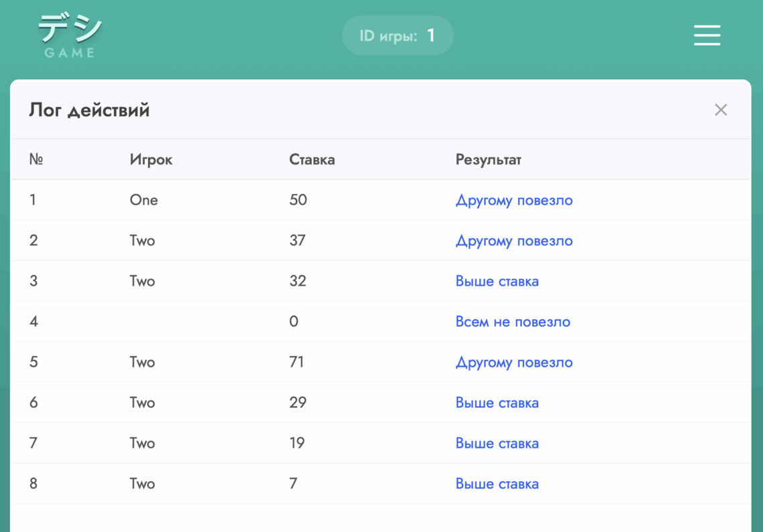This screenshot has width=763, height=532.
Task: Click the Ставка column header
Action: click(x=312, y=160)
